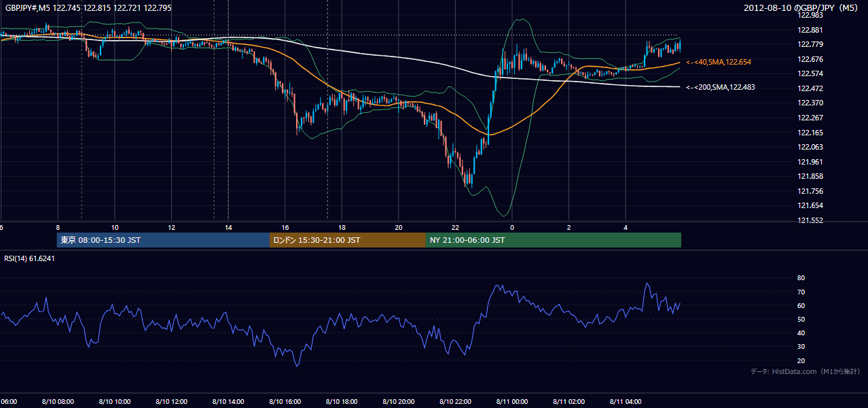Click hour label 4 under the price chart
Image resolution: width=868 pixels, height=408 pixels.
tap(626, 227)
